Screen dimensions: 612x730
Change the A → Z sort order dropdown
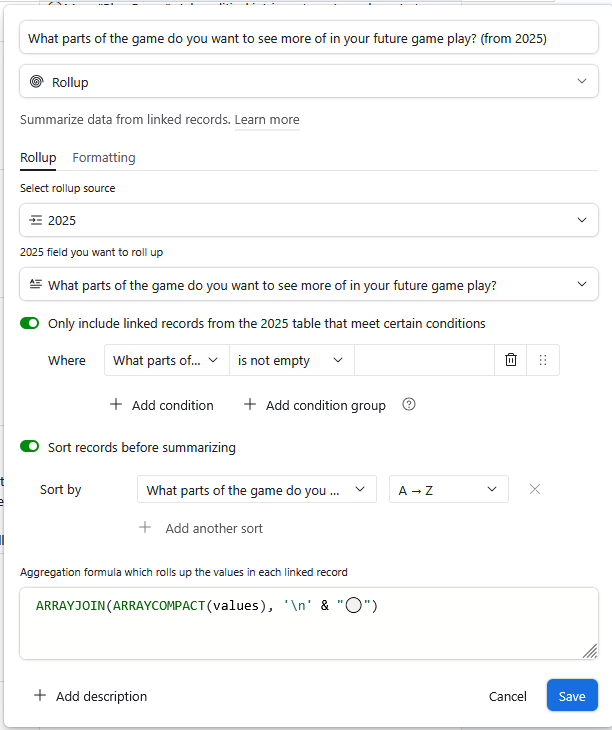click(449, 489)
